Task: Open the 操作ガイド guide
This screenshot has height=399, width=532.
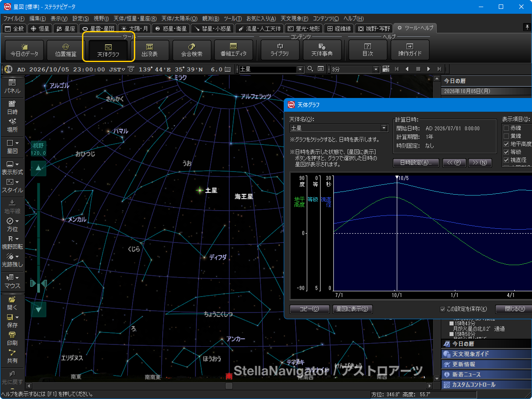Action: tap(410, 50)
